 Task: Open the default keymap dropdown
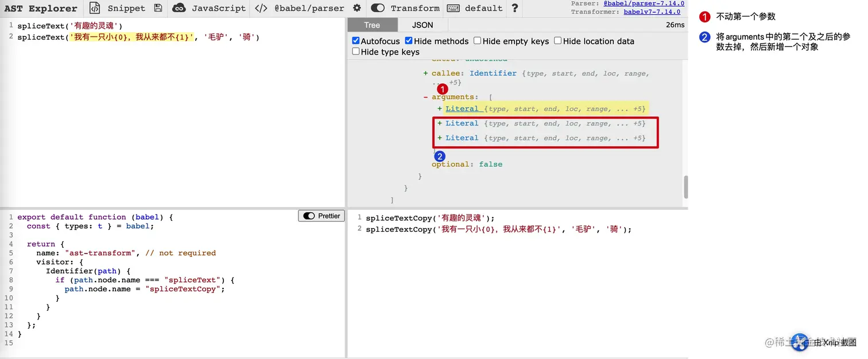(483, 8)
